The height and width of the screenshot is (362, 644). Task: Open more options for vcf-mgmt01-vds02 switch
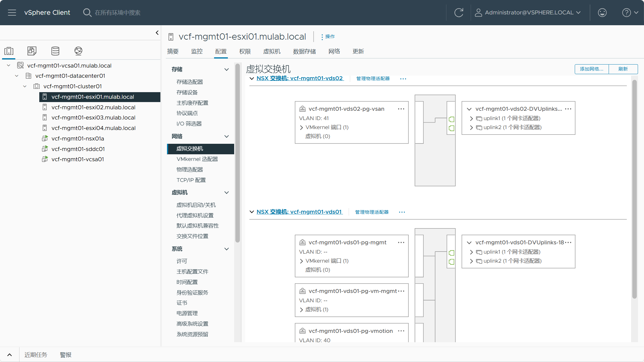[403, 79]
